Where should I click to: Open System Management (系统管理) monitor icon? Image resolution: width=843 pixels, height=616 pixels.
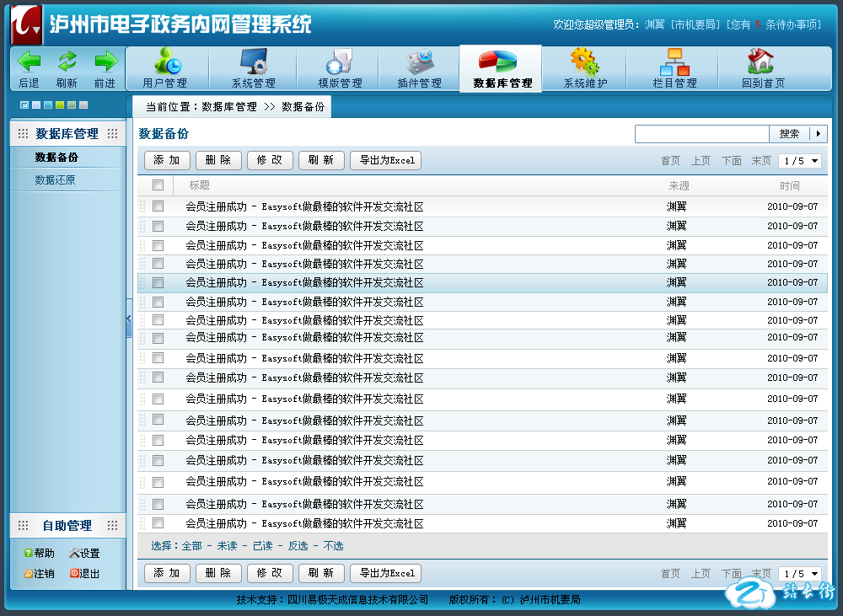click(254, 62)
